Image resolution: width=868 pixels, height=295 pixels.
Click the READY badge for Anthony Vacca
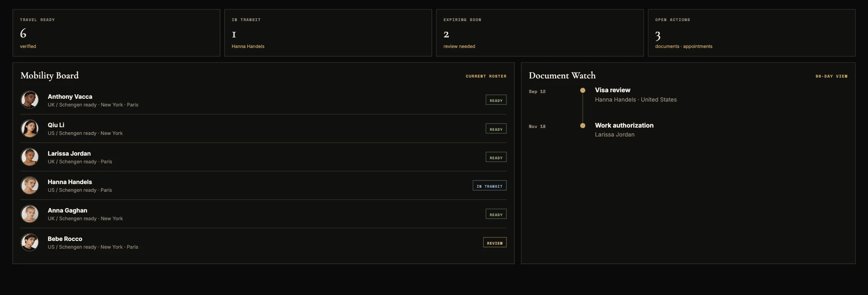(496, 100)
